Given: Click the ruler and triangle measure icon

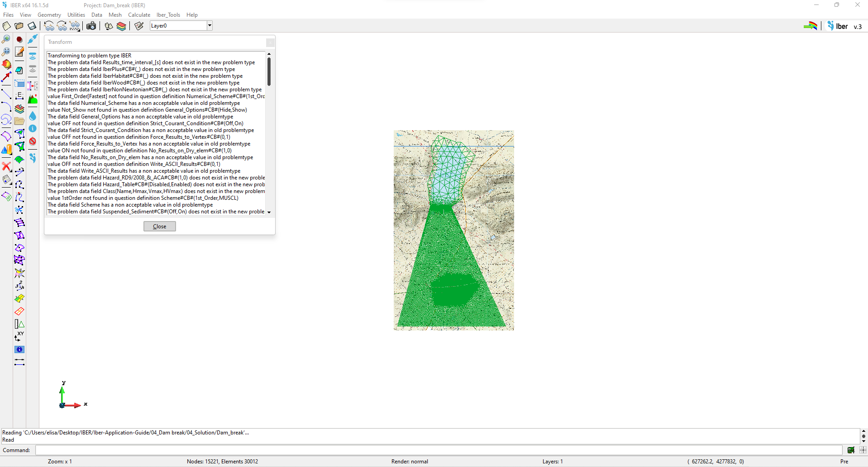Looking at the screenshot, I should 19,324.
